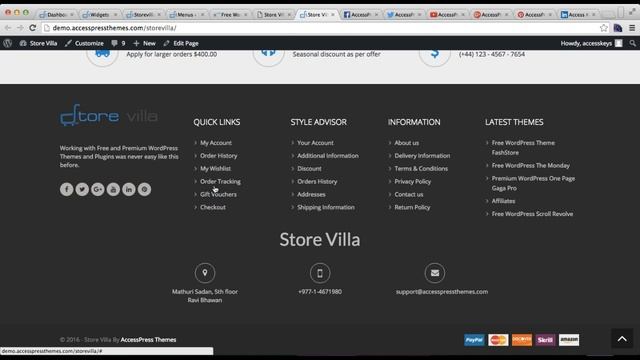Click the browser extension icon beside the star
Viewport: 640px width, 360px height.
tap(618, 28)
